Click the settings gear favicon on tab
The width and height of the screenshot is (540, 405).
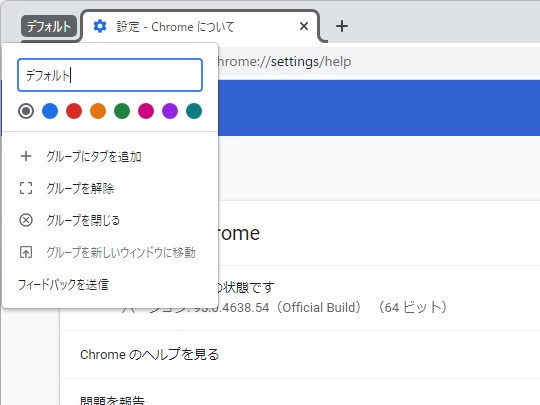(x=100, y=26)
